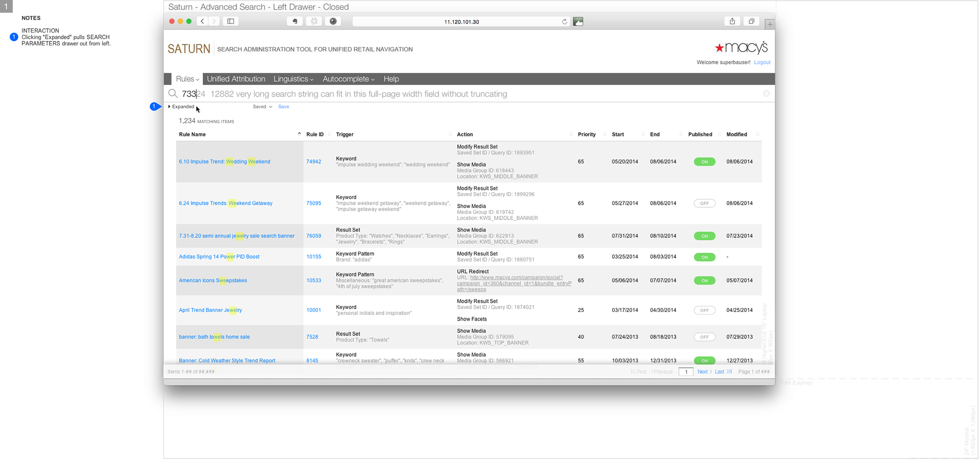Toggle OFF switch for April Trend Banner Jewelry
Screen dimensions: 980x460
coord(704,310)
